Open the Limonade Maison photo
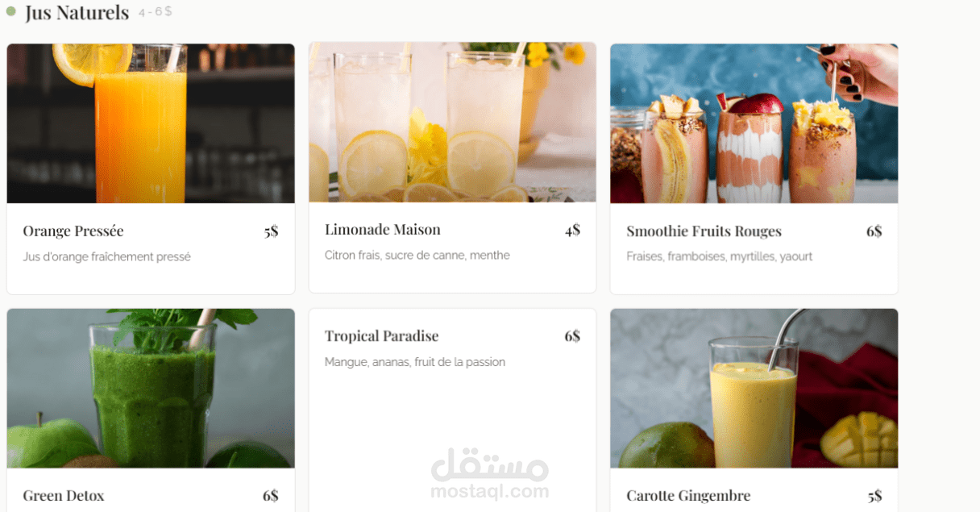Viewport: 980px width, 512px height. coord(452,123)
